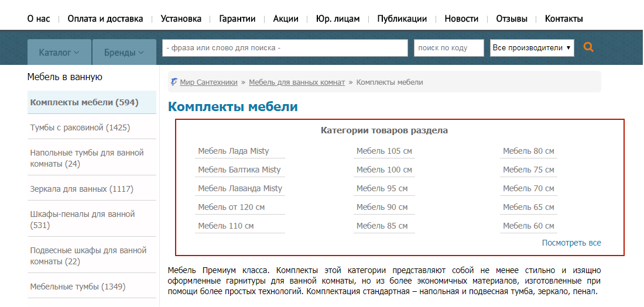This screenshot has height=307, width=644.
Task: Click Мебель для ванных комнат breadcrumb
Action: 297,82
